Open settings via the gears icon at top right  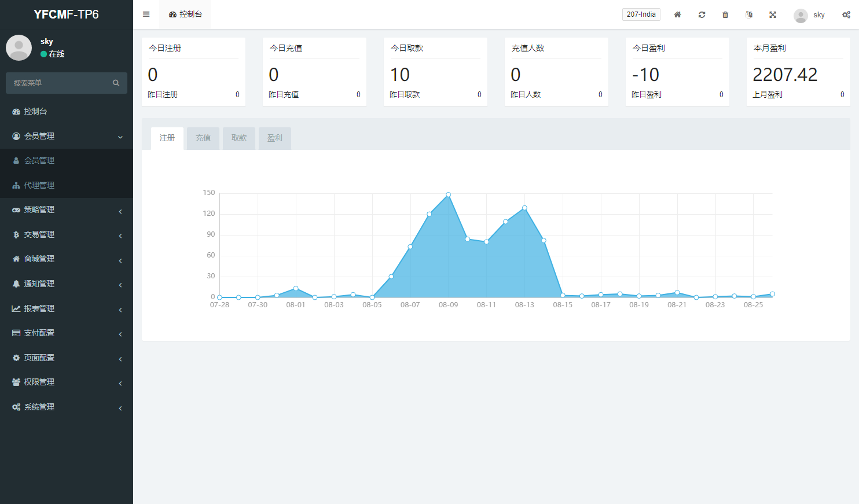(846, 14)
